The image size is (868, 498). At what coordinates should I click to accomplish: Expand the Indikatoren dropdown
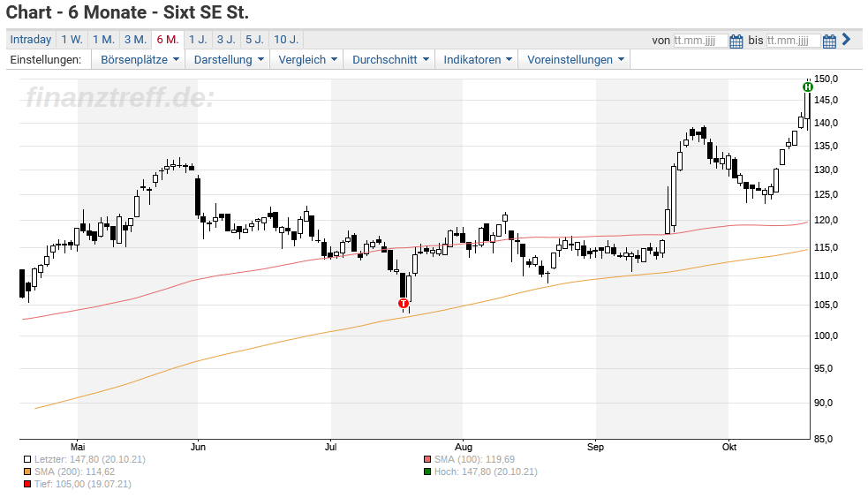pos(477,60)
